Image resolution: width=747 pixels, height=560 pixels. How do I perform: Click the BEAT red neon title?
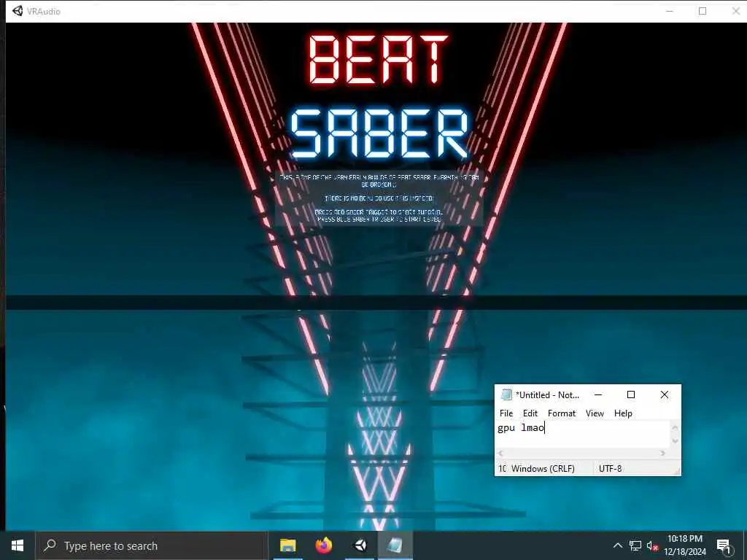[379, 61]
